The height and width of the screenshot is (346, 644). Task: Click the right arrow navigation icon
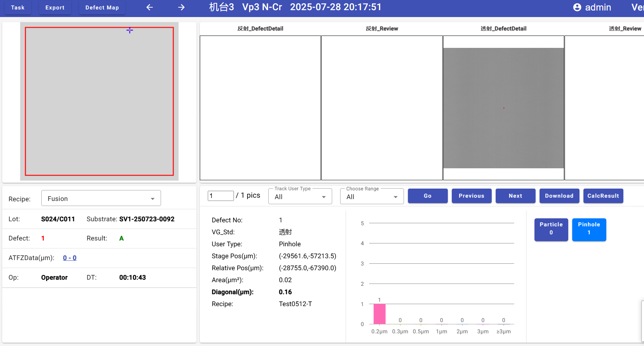coord(181,7)
